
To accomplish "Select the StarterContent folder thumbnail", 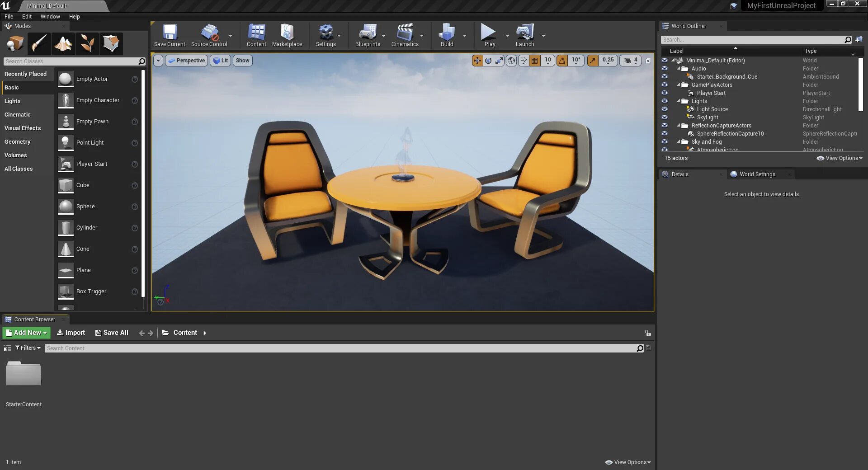I will 24,373.
